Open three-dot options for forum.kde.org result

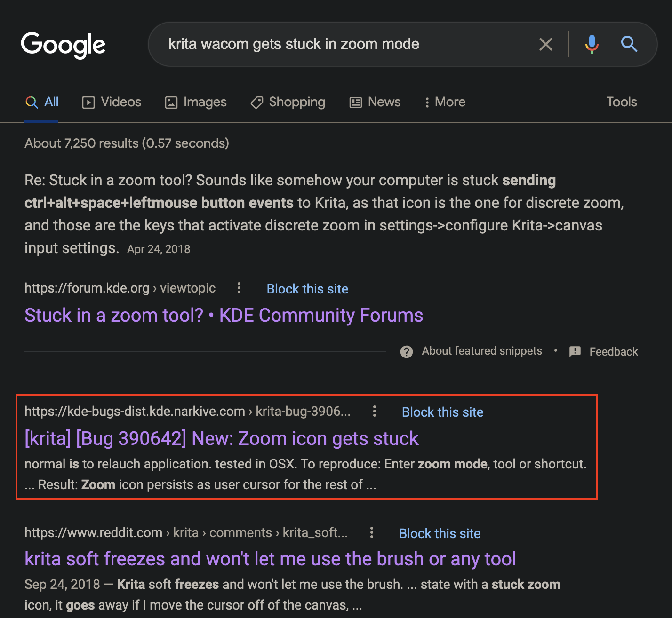click(x=239, y=288)
